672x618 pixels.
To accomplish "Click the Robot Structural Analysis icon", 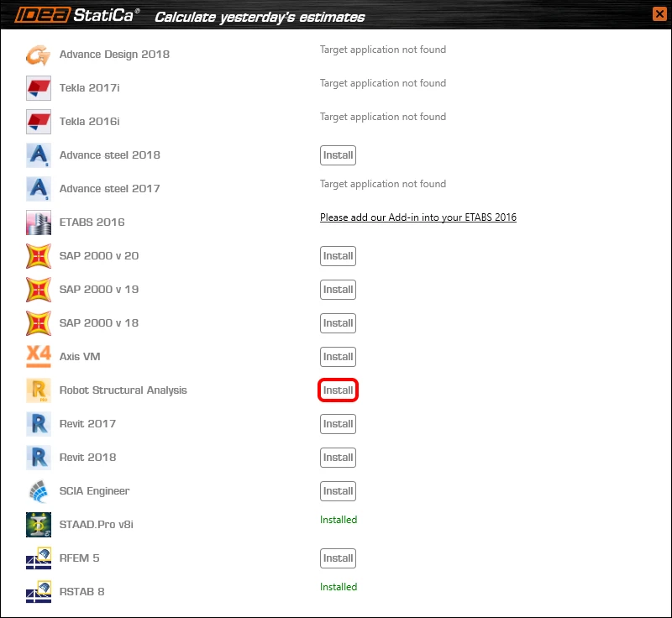I will [38, 390].
